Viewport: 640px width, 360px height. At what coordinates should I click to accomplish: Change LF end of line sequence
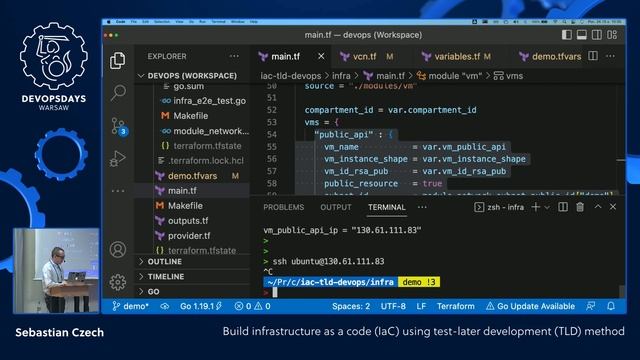tap(421, 306)
